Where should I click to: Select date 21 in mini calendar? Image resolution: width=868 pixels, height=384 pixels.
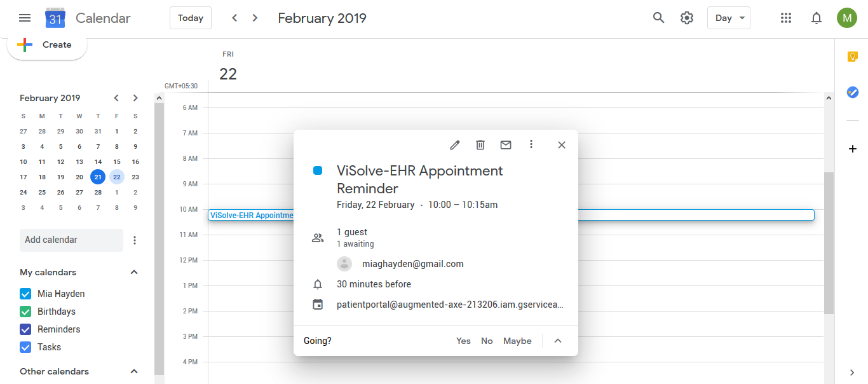click(98, 177)
